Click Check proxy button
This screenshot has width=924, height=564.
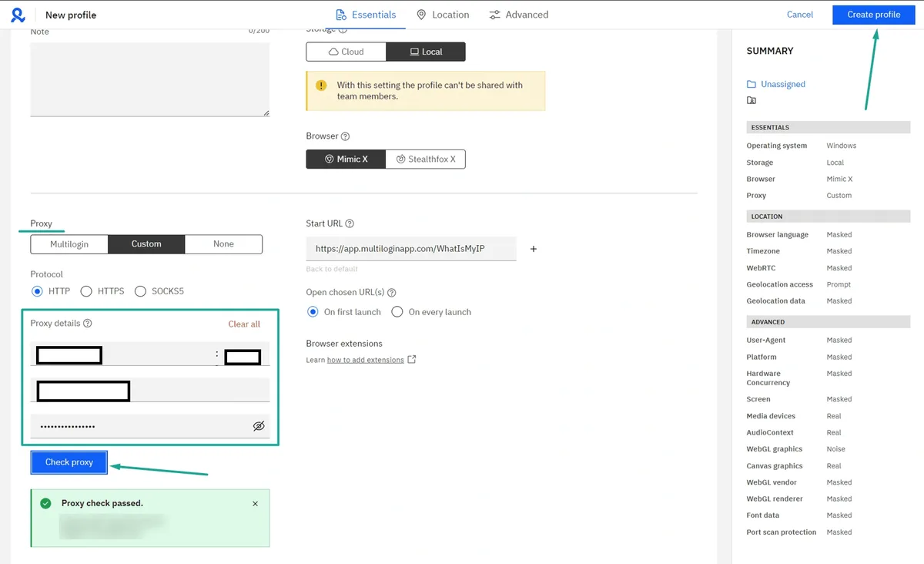pyautogui.click(x=69, y=462)
